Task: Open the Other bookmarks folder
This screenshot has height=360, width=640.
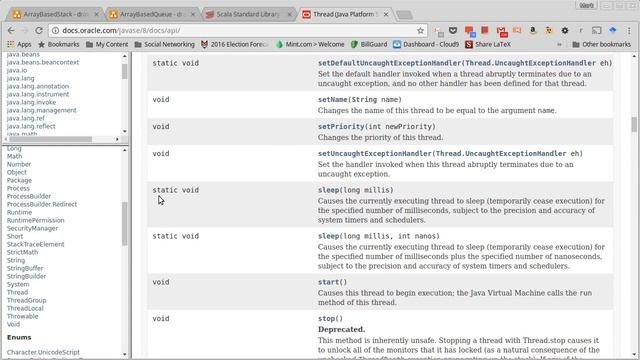Action: tap(602, 44)
